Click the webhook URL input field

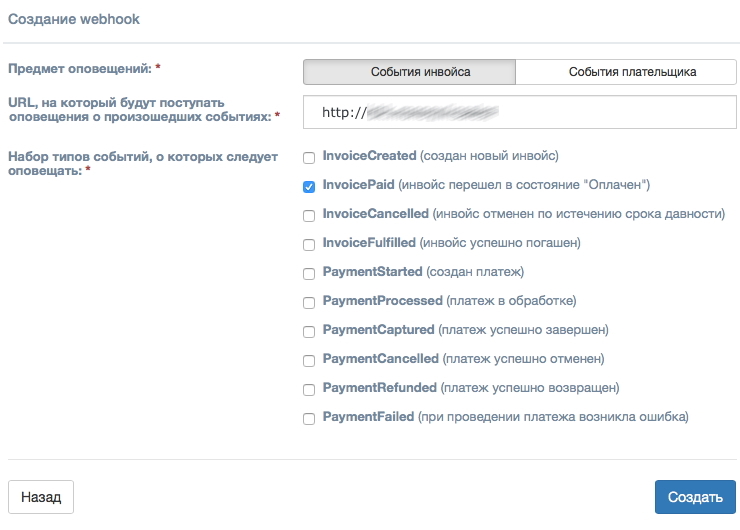pos(520,112)
